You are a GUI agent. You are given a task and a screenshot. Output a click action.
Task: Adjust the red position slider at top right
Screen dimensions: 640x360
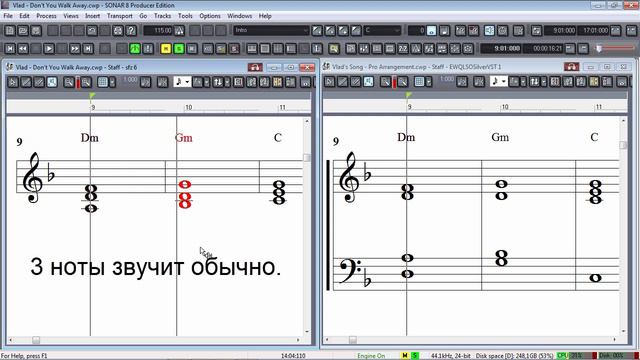tap(599, 49)
